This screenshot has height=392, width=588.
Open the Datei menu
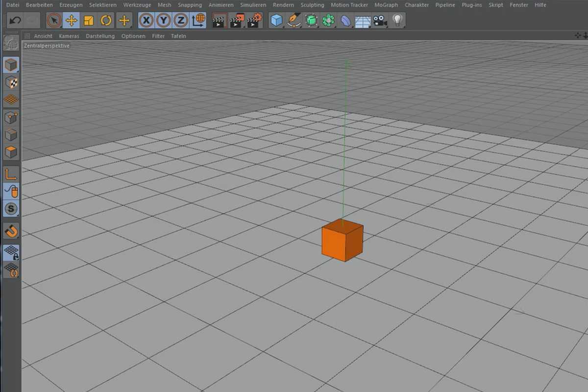13,5
